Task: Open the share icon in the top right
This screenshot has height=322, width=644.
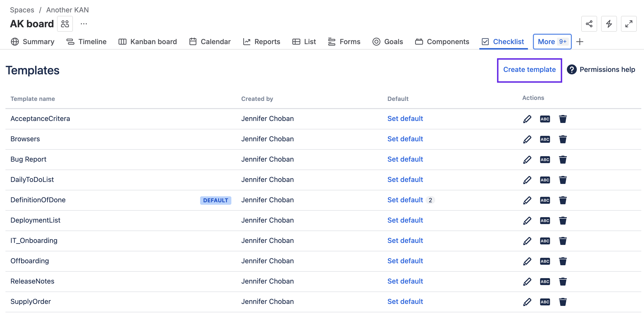Action: click(589, 24)
